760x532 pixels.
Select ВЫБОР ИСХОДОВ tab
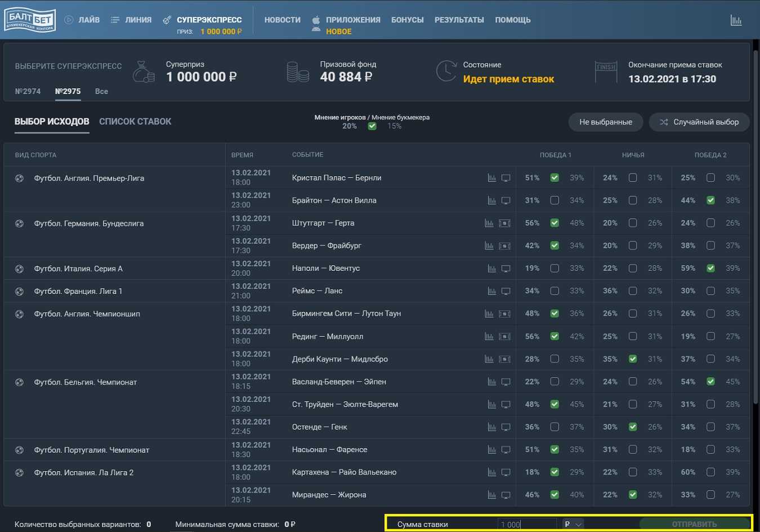pos(52,122)
